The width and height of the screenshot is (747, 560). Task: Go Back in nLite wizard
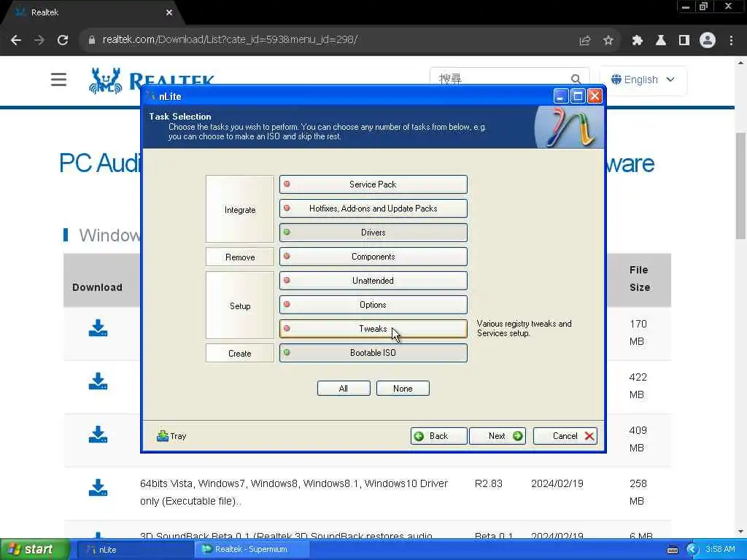tap(438, 436)
